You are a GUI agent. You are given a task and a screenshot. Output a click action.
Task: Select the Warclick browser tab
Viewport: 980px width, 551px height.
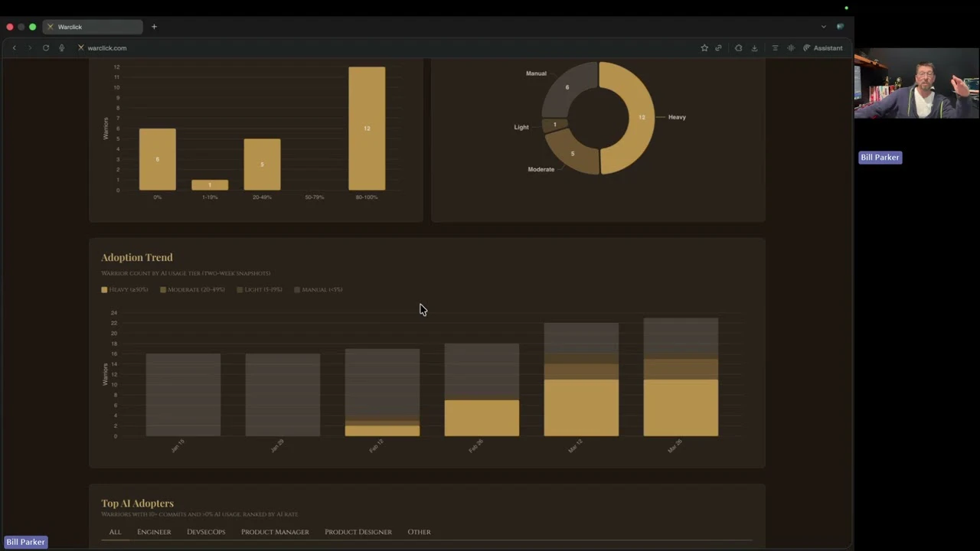[93, 27]
